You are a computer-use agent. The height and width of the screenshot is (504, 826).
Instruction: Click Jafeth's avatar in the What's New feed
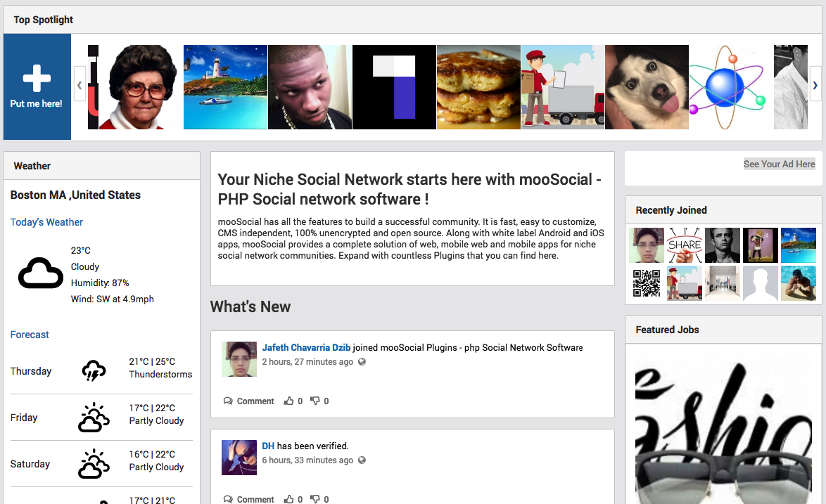pos(239,359)
